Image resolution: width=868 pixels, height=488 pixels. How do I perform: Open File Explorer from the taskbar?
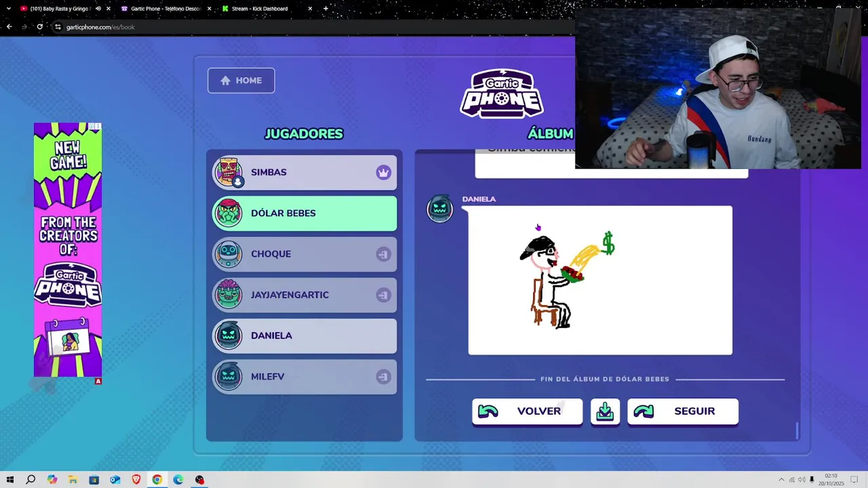click(73, 480)
